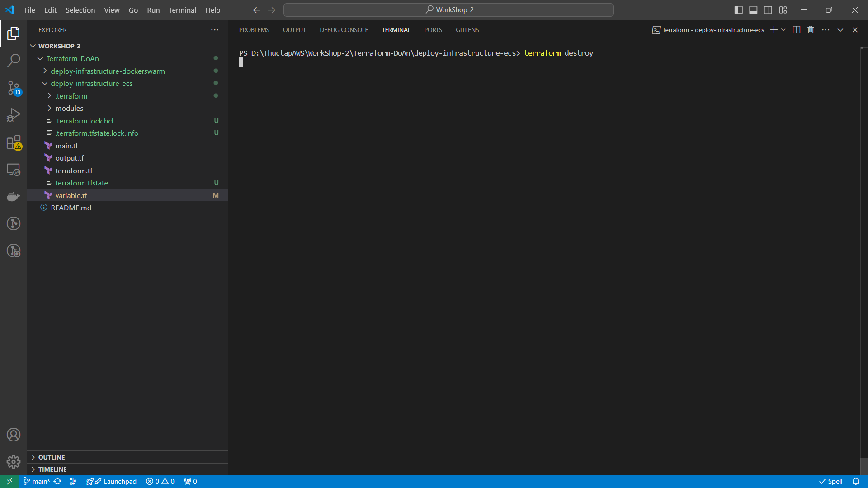This screenshot has height=488, width=868.
Task: Select the terraform - deploy-infrastructure-ecs terminal label
Action: [x=708, y=30]
